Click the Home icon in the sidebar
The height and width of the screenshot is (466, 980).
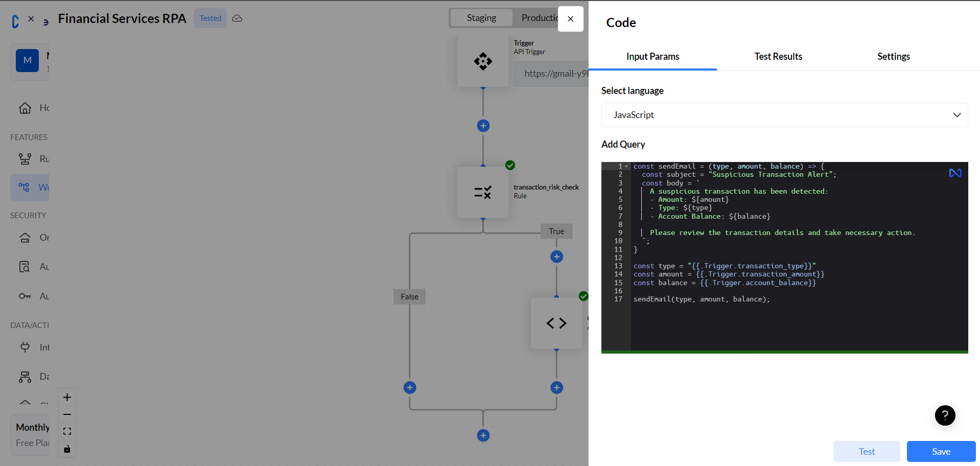coord(25,108)
